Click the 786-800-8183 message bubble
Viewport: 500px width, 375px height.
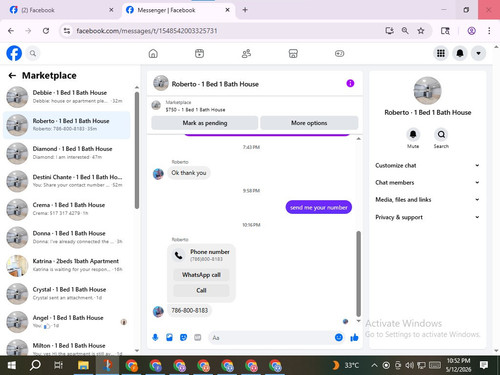(x=189, y=311)
